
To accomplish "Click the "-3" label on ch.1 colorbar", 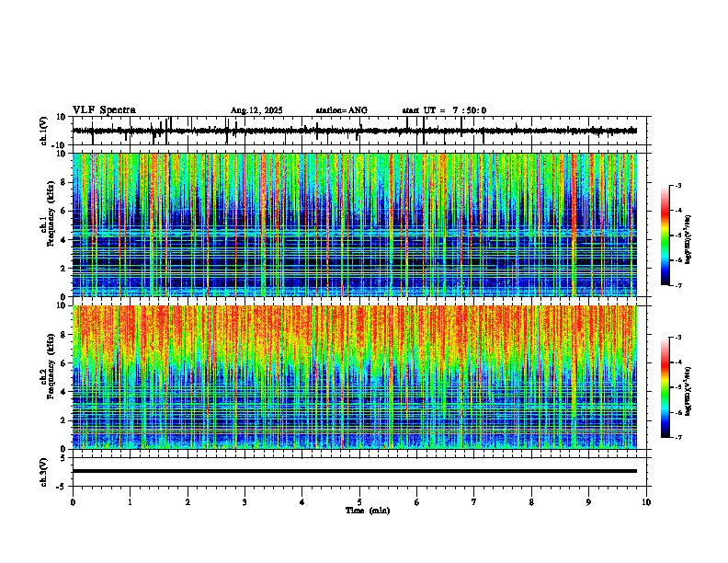I will point(678,185).
